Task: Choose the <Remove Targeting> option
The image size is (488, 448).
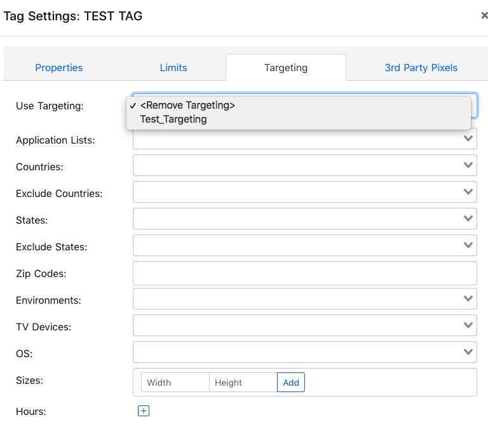Action: point(187,105)
